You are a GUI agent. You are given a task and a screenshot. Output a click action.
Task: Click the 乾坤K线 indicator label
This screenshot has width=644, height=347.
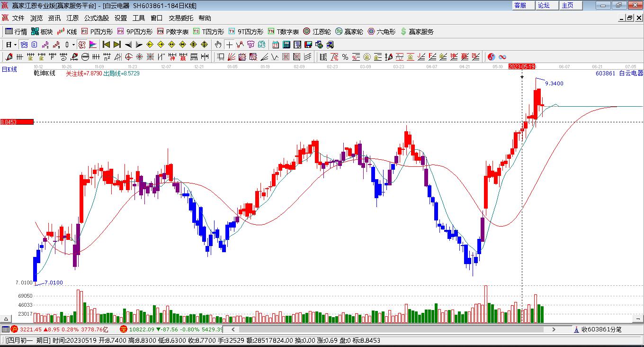(x=45, y=73)
